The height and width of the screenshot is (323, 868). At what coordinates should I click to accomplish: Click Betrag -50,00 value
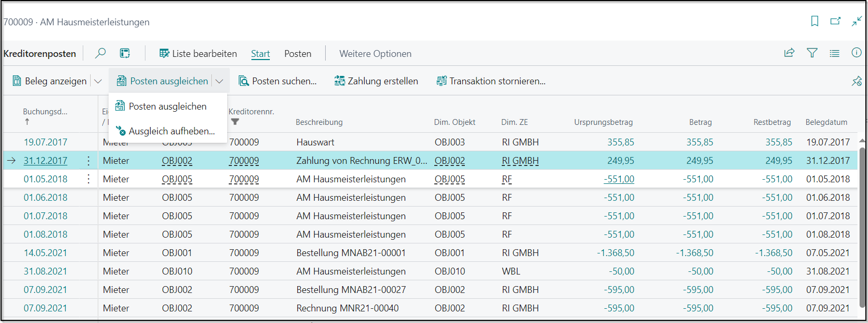[700, 271]
